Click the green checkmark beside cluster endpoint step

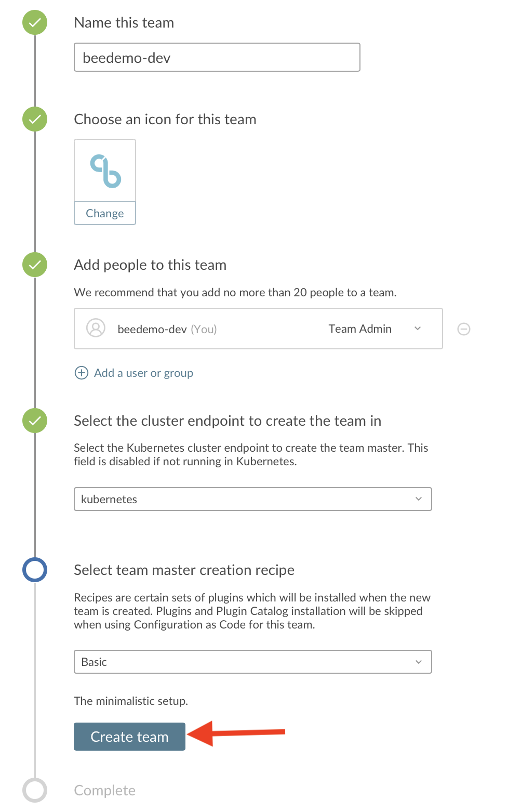point(35,421)
